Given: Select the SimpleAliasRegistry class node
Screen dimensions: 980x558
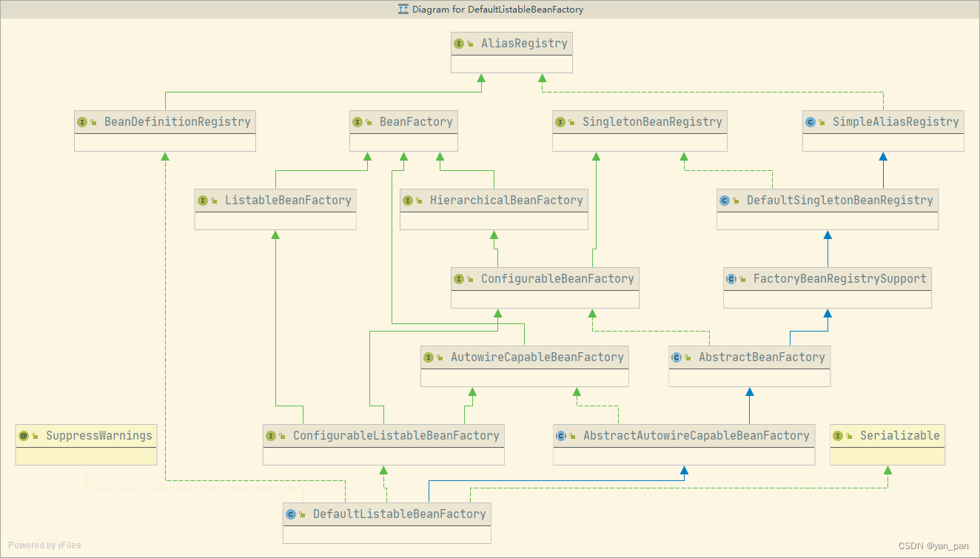Looking at the screenshot, I should coord(883,131).
